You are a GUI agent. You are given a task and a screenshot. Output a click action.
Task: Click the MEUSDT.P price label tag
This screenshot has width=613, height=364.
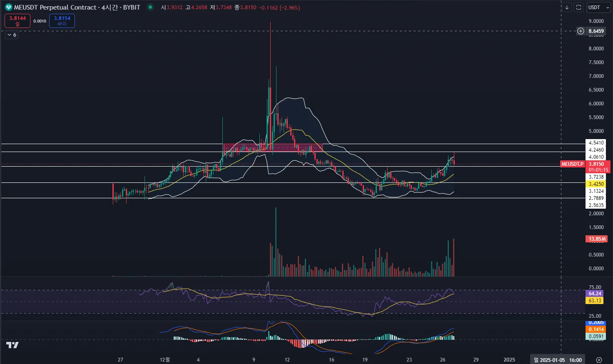tap(573, 164)
